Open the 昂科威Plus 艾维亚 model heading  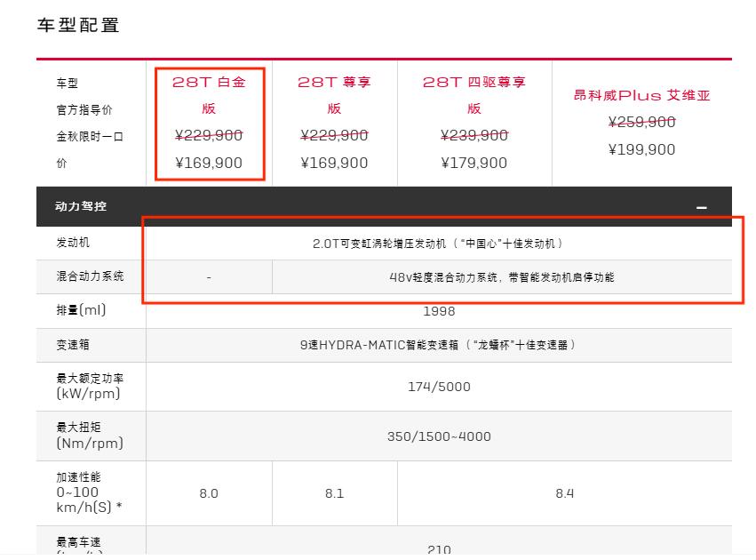pyautogui.click(x=641, y=95)
